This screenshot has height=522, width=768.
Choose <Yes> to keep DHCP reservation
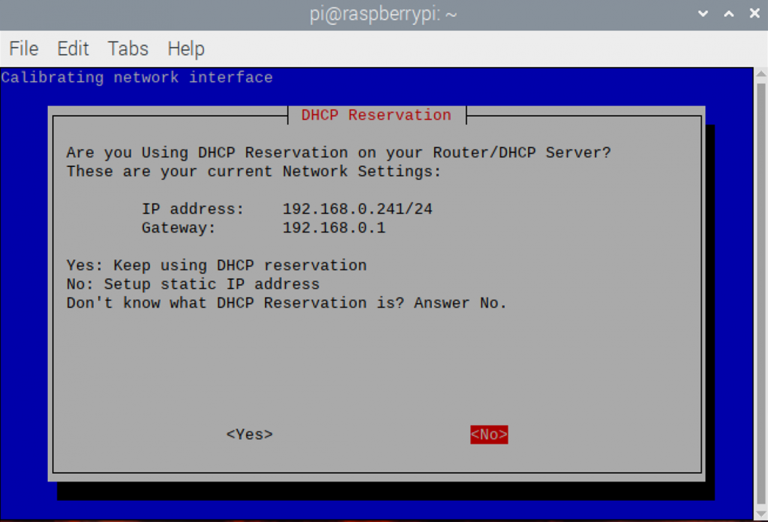[x=249, y=434]
